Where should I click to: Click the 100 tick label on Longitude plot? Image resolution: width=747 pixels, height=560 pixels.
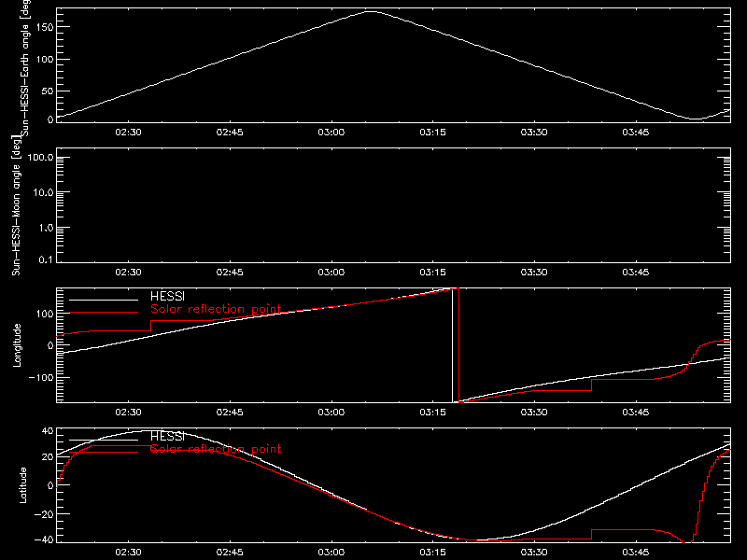44,314
